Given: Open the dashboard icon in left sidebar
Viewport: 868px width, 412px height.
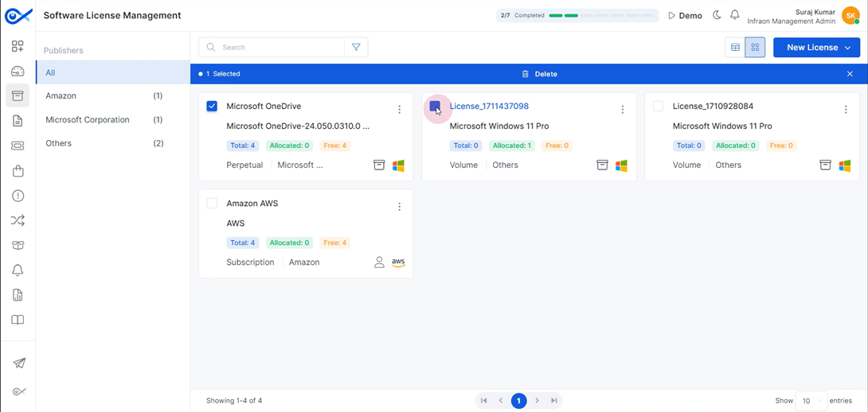Looking at the screenshot, I should 18,72.
